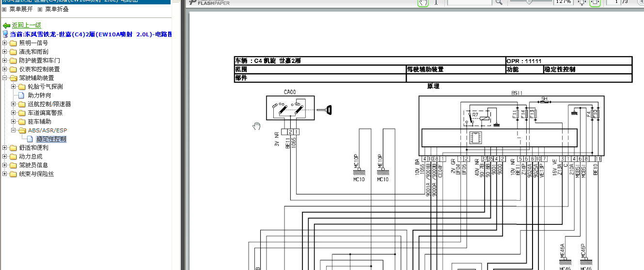Click the folder icon of 巡航控制/限速器
This screenshot has height=270, width=644.
click(22, 104)
